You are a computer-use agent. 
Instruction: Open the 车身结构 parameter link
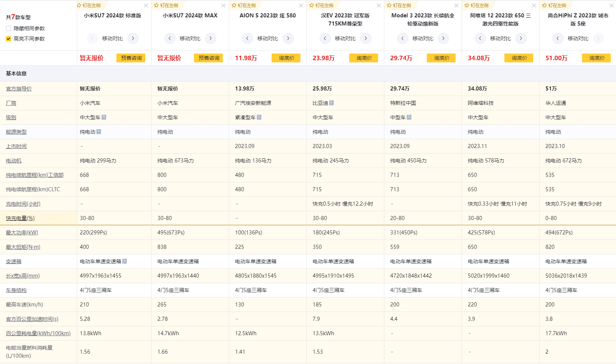coord(16,290)
